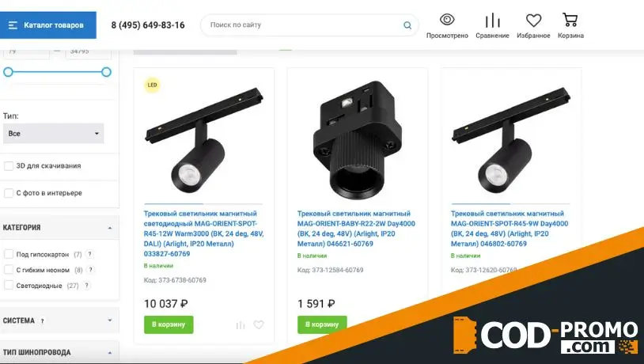Open the Каталог товаров menu

tap(48, 25)
